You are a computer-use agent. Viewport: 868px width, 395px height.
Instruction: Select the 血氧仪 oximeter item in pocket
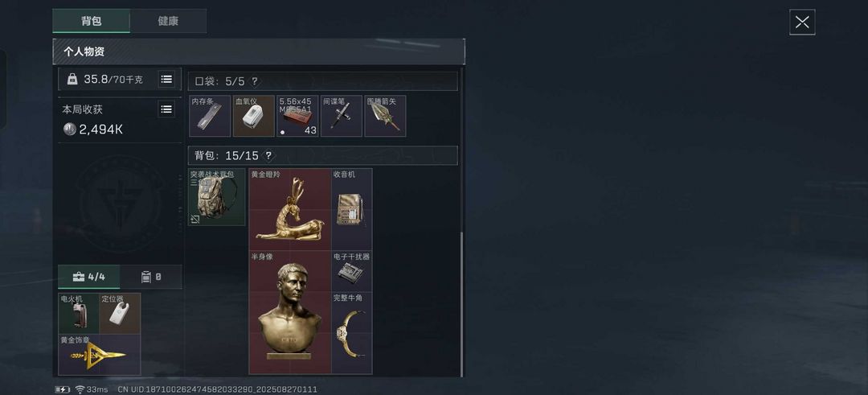tap(253, 116)
